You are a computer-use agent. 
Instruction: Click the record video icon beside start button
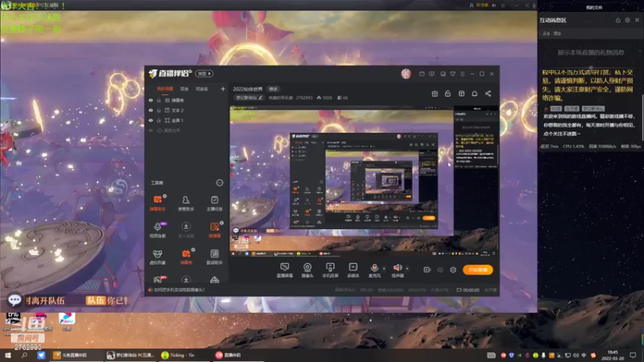point(427,269)
